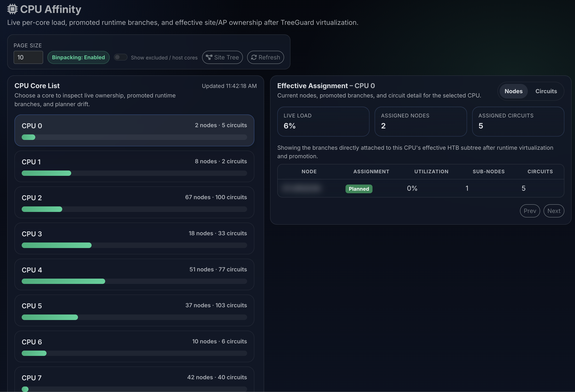Switch to the Circuits tab
Viewport: 575px width, 392px height.
(546, 91)
